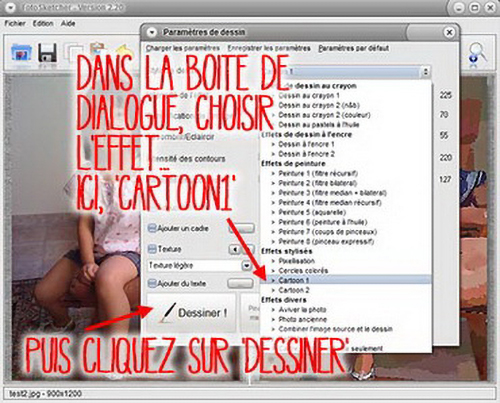Choose Peinture 5 (aquarelle) effect
Image resolution: width=500 pixels, height=403 pixels.
coord(312,212)
